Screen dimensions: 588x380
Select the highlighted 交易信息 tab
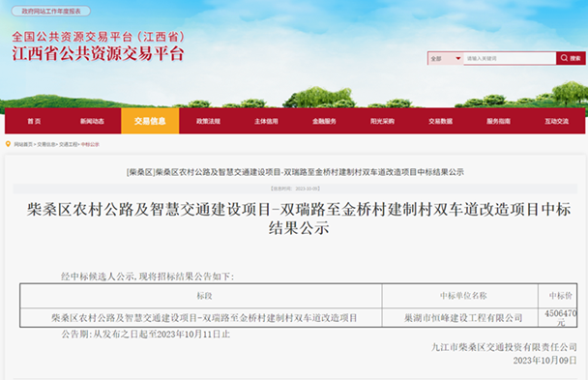[x=150, y=121]
